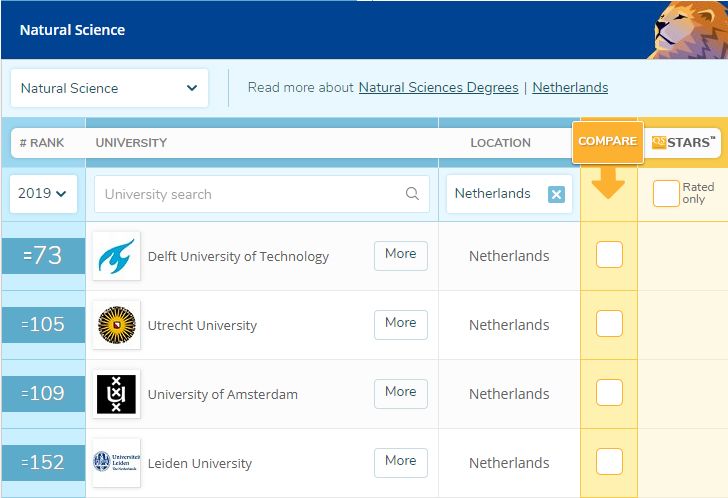
Task: Tick compare checkbox for Leiden University
Action: point(609,461)
